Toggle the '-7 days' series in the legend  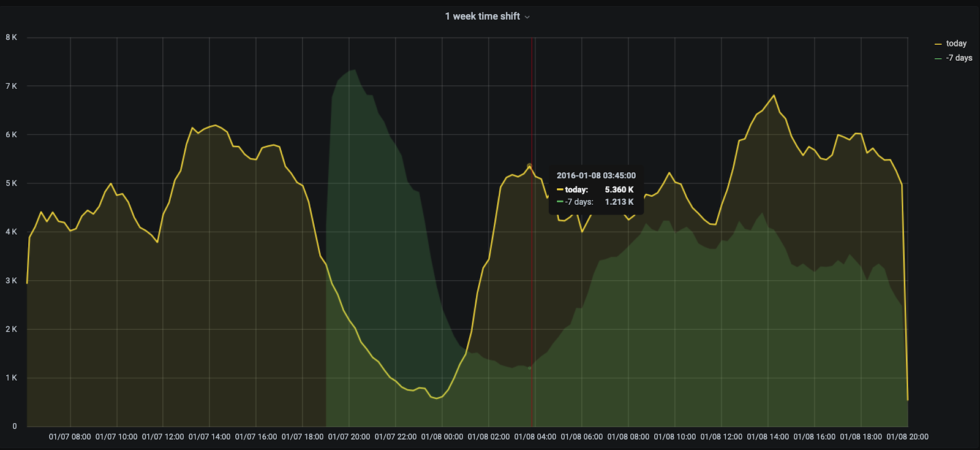click(959, 58)
